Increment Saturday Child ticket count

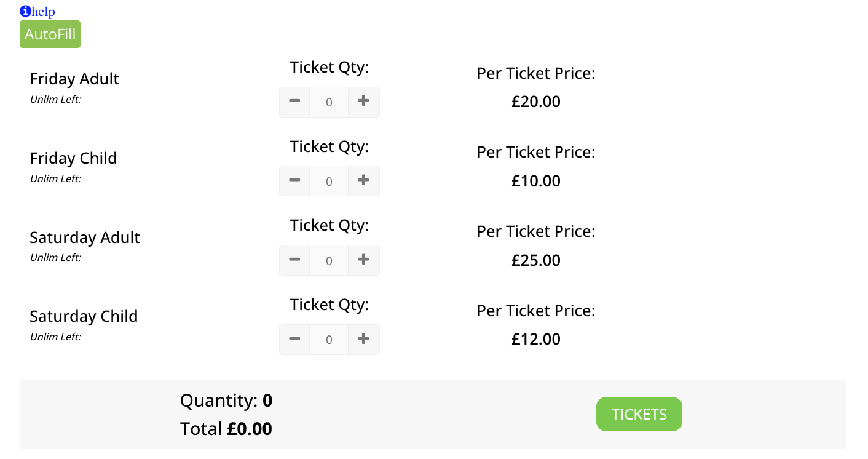[363, 339]
